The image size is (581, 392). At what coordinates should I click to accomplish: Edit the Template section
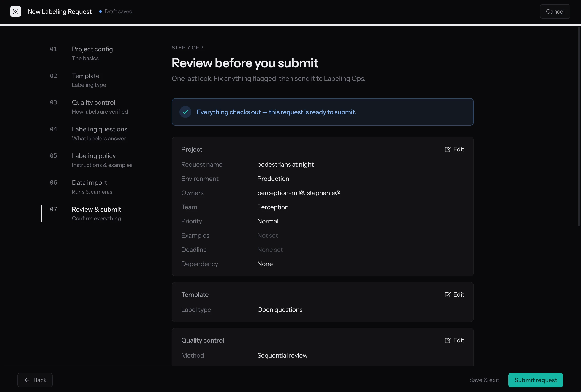coord(454,294)
